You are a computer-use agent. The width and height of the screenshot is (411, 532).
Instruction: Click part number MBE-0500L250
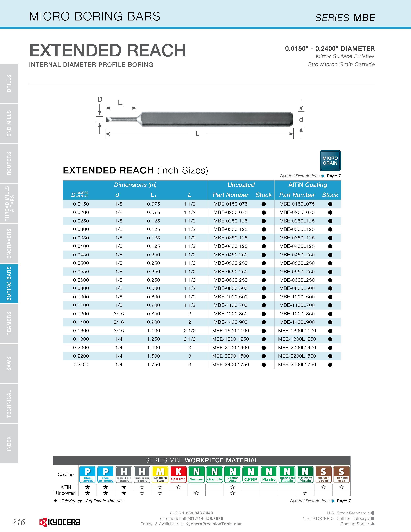click(x=297, y=263)
